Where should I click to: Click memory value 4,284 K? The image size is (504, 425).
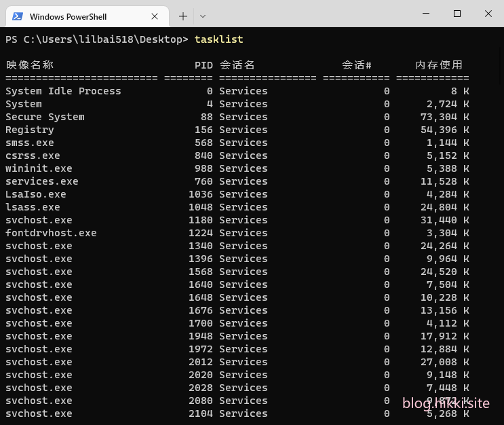pos(448,194)
